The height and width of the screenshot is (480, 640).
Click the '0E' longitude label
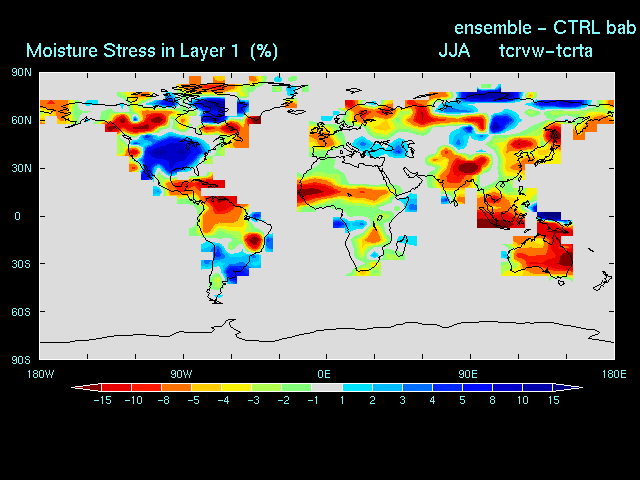[x=324, y=374]
